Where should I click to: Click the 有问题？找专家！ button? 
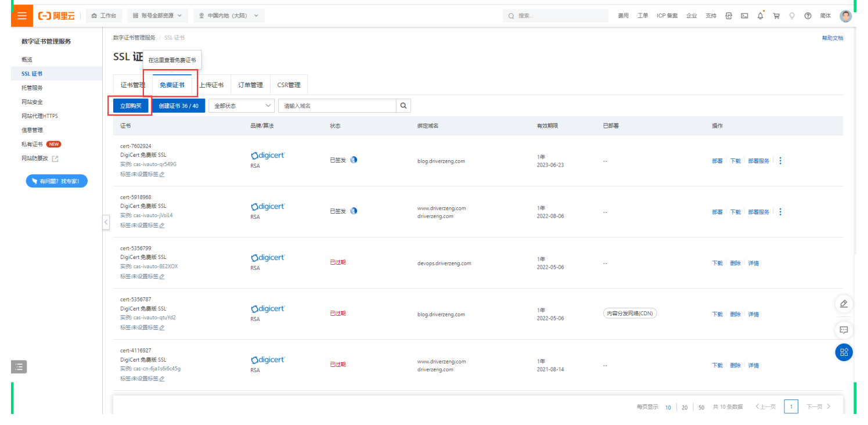(57, 181)
